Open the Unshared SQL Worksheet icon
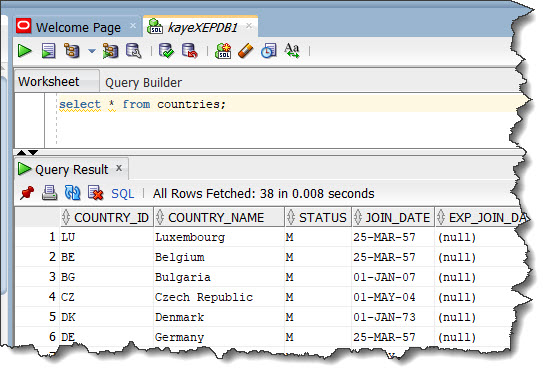 pyautogui.click(x=223, y=51)
